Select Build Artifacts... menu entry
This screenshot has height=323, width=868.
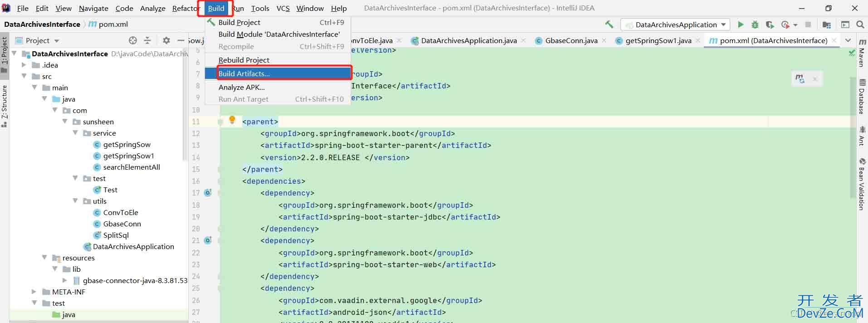tap(278, 73)
